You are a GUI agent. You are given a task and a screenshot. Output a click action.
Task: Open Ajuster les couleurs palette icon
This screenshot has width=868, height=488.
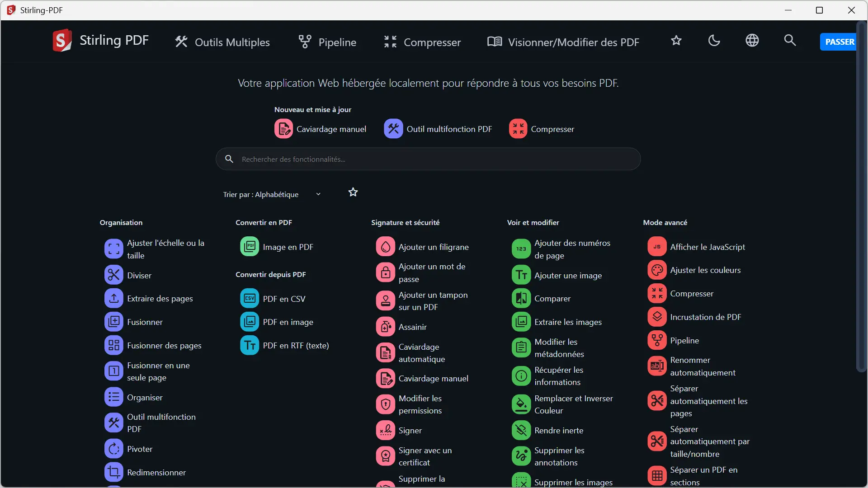[x=657, y=270]
